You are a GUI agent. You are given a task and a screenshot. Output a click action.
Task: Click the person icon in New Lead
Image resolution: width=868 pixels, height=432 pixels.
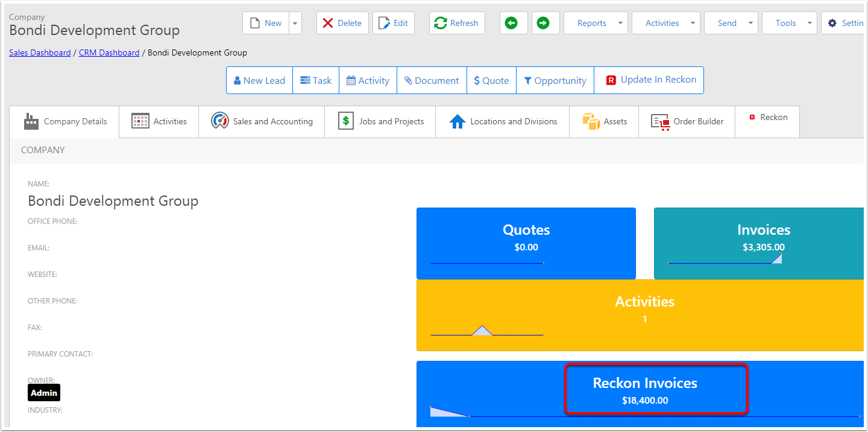237,80
